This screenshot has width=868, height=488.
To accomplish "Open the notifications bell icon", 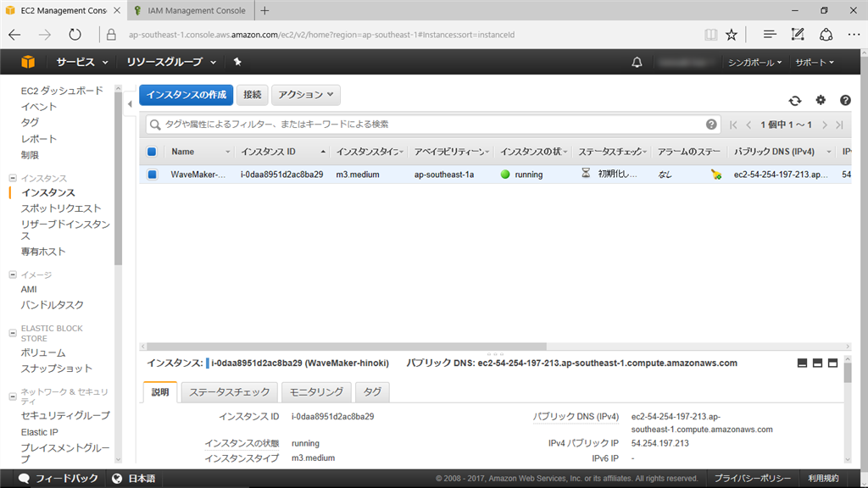I will [x=637, y=63].
